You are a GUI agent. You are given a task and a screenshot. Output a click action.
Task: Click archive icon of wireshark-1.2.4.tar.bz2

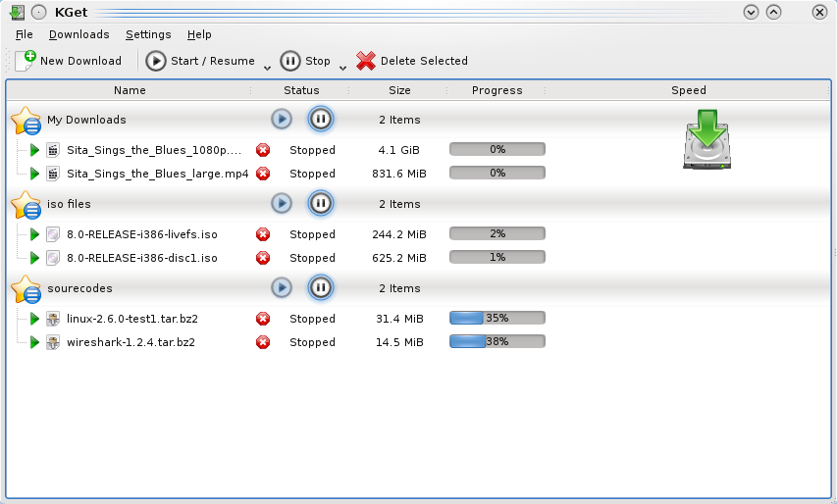[x=53, y=342]
